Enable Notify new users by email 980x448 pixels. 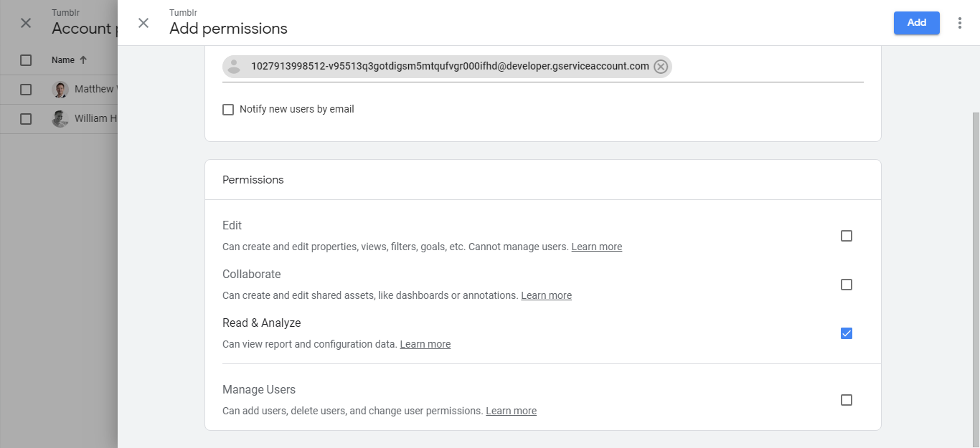(x=228, y=110)
